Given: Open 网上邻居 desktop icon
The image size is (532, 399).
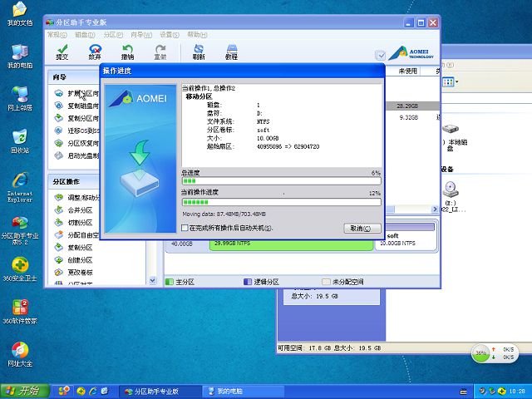Looking at the screenshot, I should point(20,98).
